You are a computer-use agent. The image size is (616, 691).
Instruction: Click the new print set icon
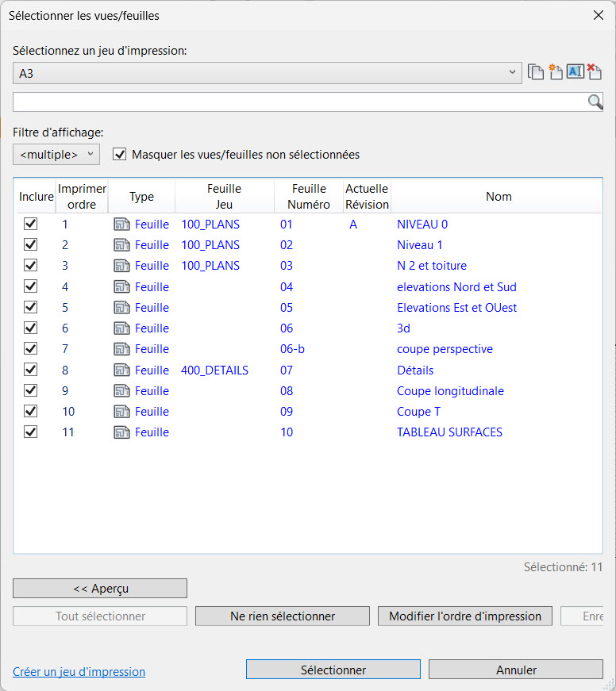click(x=556, y=73)
